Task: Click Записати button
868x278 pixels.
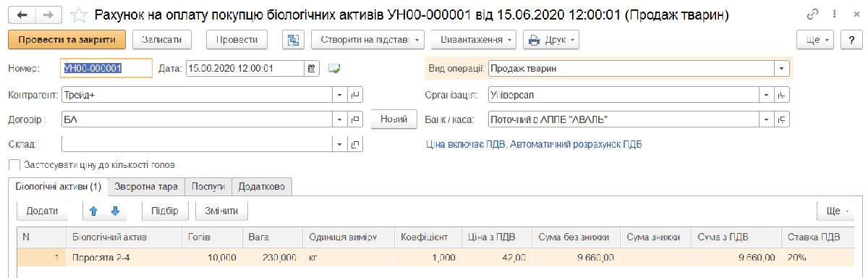Action: tap(162, 40)
